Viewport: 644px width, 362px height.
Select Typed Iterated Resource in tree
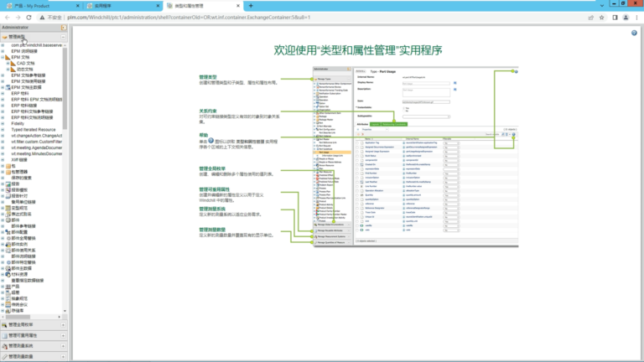point(34,130)
